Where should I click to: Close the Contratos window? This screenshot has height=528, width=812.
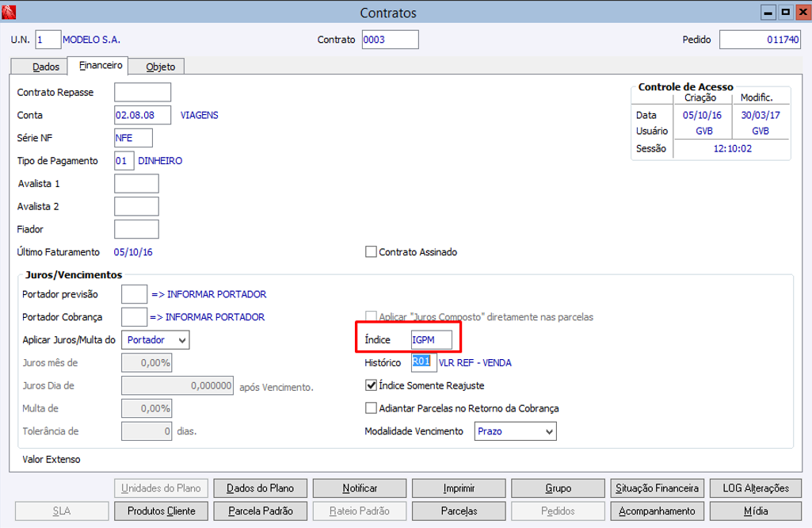click(803, 12)
